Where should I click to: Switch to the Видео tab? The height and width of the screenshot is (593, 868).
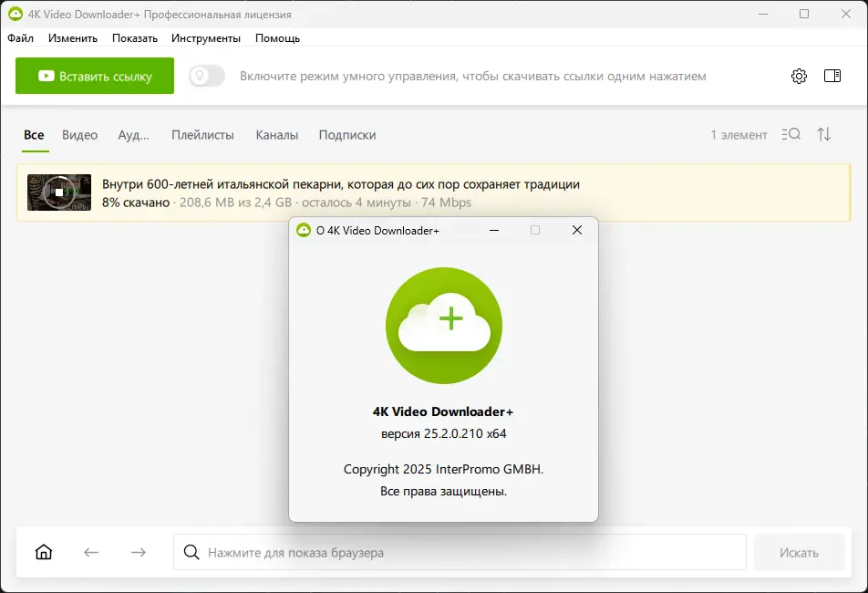[79, 135]
